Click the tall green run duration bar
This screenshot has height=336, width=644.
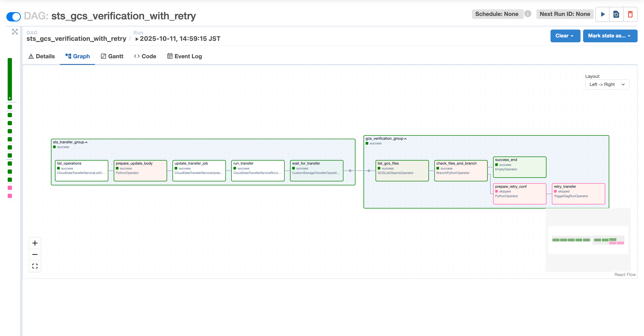click(10, 79)
